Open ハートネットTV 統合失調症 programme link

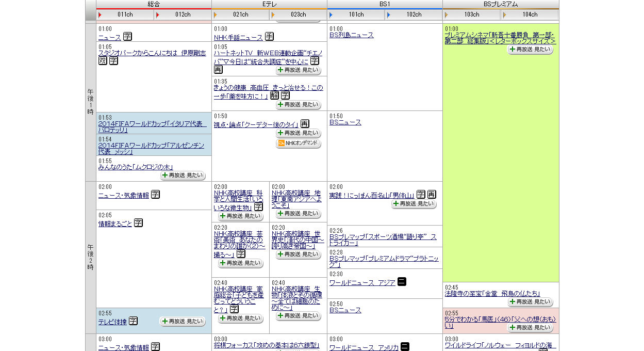268,57
